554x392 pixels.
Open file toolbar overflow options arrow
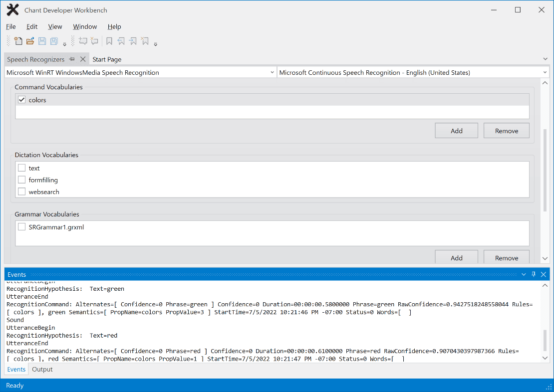(x=65, y=44)
